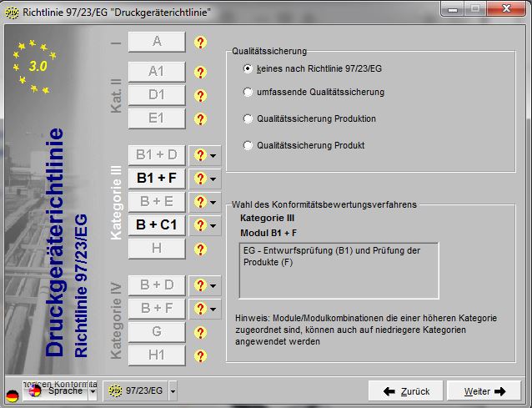Continue with the Weiter button
The width and height of the screenshot is (532, 408).
pyautogui.click(x=484, y=391)
